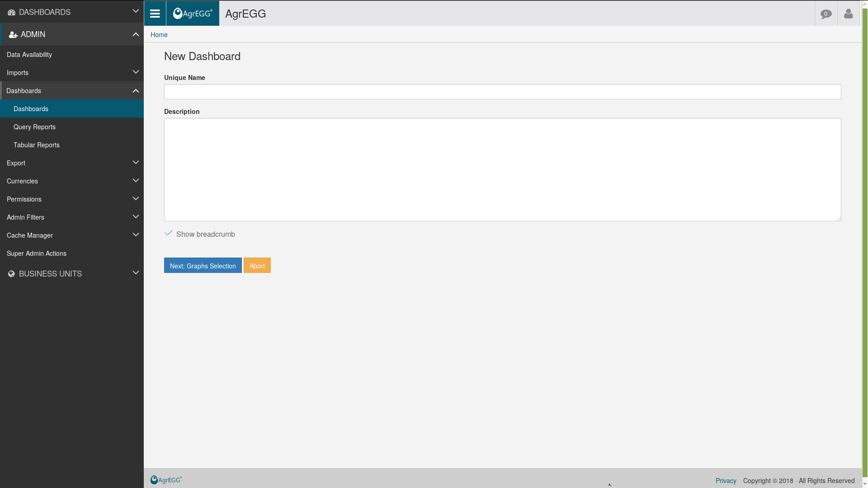Click the Unique Name input field
Viewport: 868px width, 488px height.
pos(503,92)
